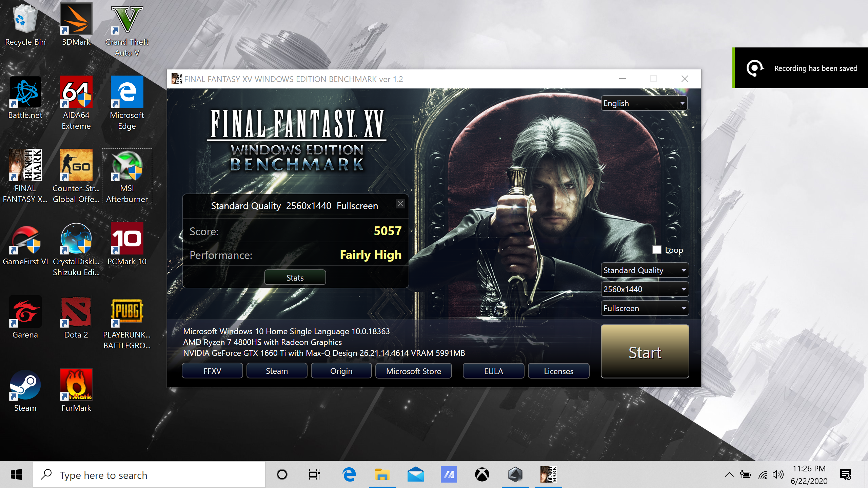
Task: Open the Windows Start menu
Action: (16, 474)
